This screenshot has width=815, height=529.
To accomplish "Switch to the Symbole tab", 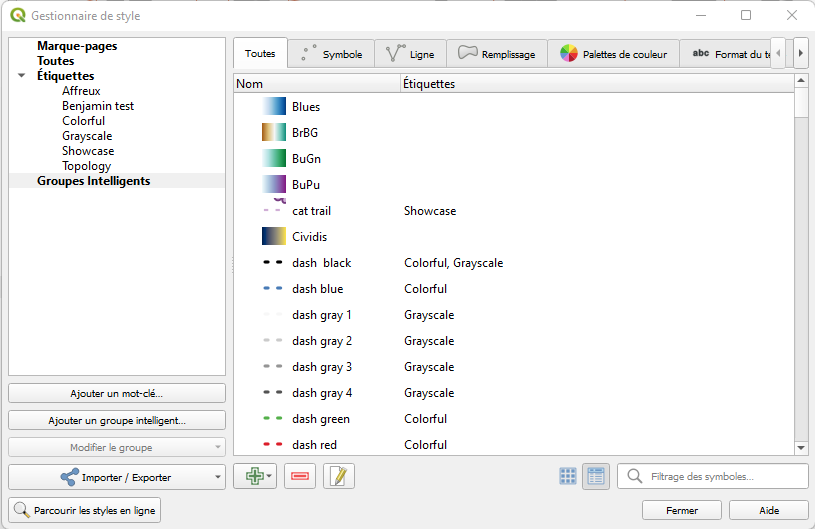I will pyautogui.click(x=331, y=54).
